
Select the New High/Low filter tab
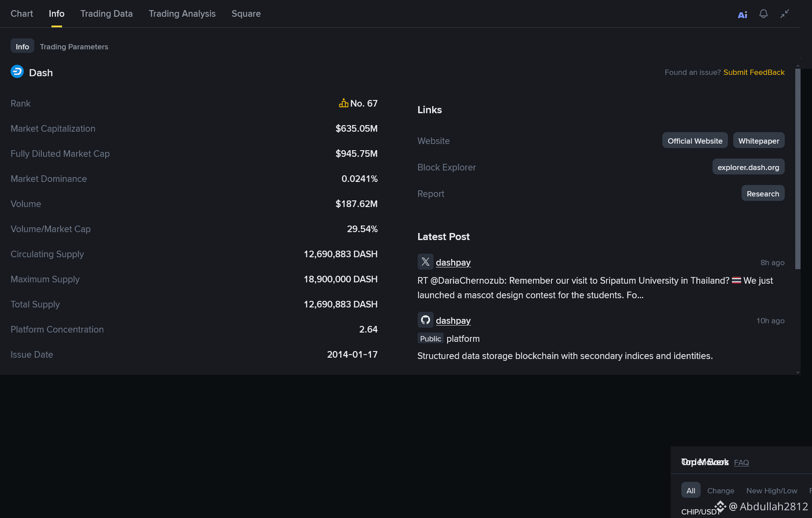point(772,491)
